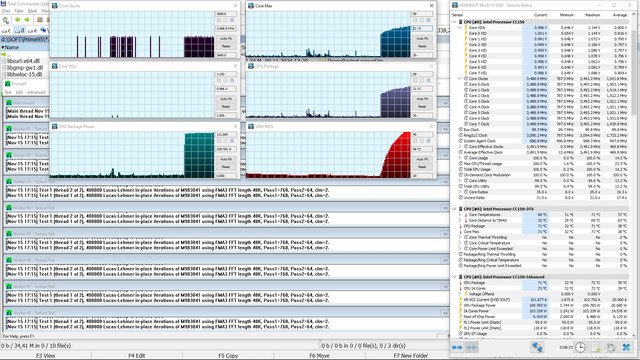Click the blue color box in Core Clocks graph
This screenshot has height=360, width=640.
pos(232,20)
